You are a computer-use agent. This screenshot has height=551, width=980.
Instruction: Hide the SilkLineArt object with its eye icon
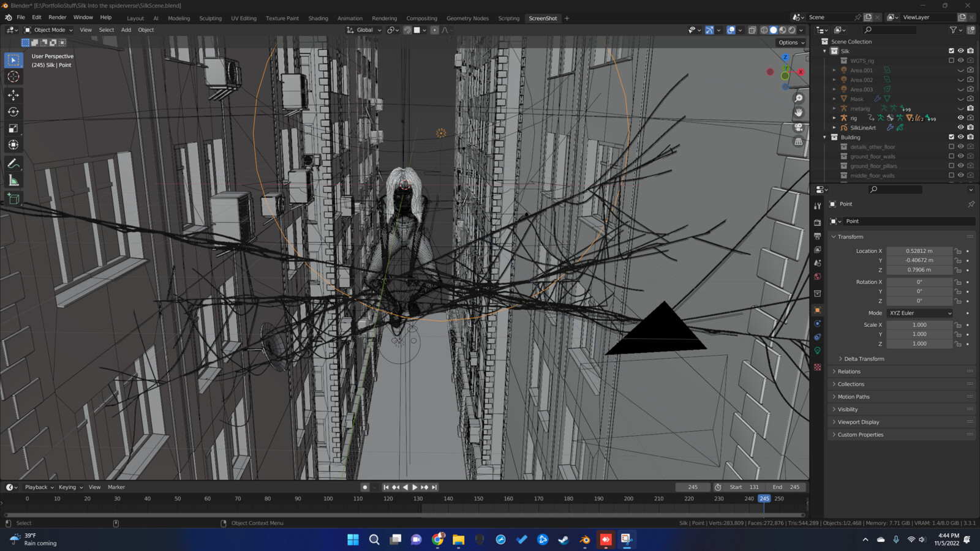[960, 127]
